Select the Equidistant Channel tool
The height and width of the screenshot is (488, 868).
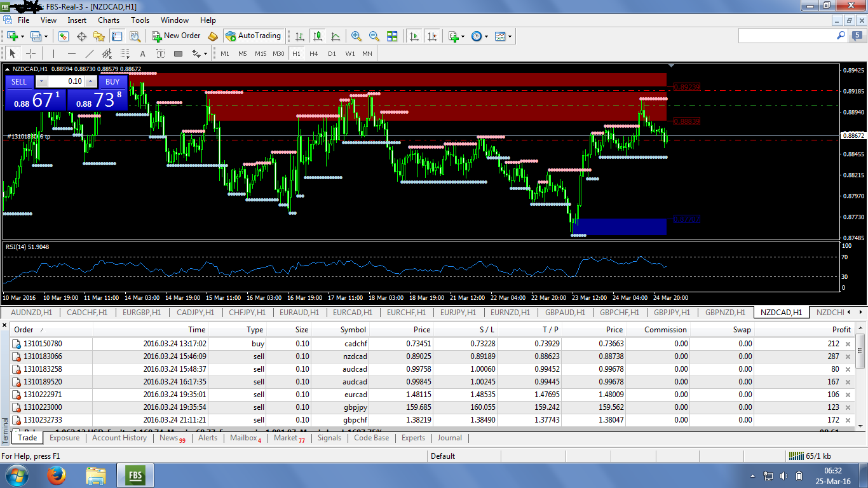[107, 53]
